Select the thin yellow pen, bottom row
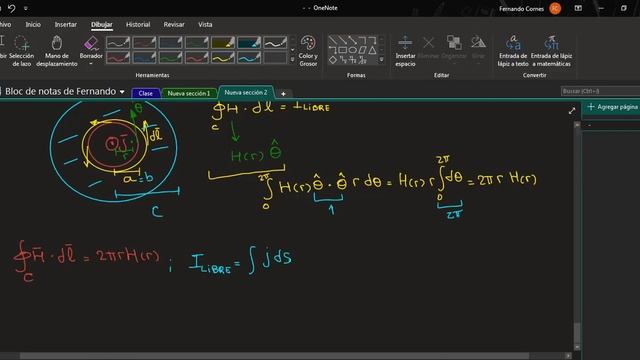Viewport: 640px width, 360px height. (x=222, y=58)
